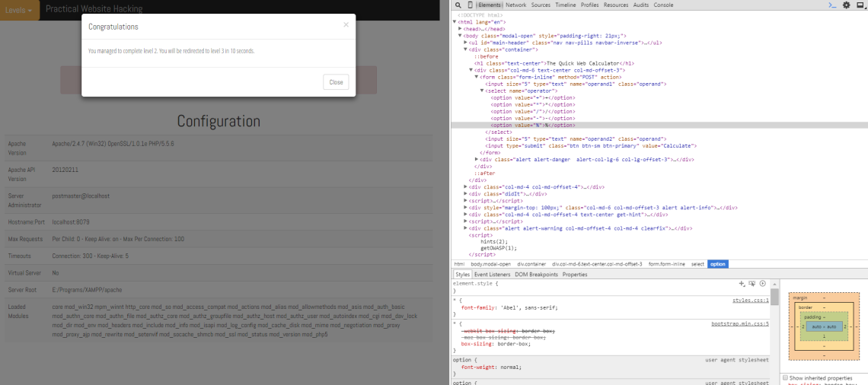Screen dimensions: 868x385
Task: Click the animation controls play icon
Action: click(762, 283)
